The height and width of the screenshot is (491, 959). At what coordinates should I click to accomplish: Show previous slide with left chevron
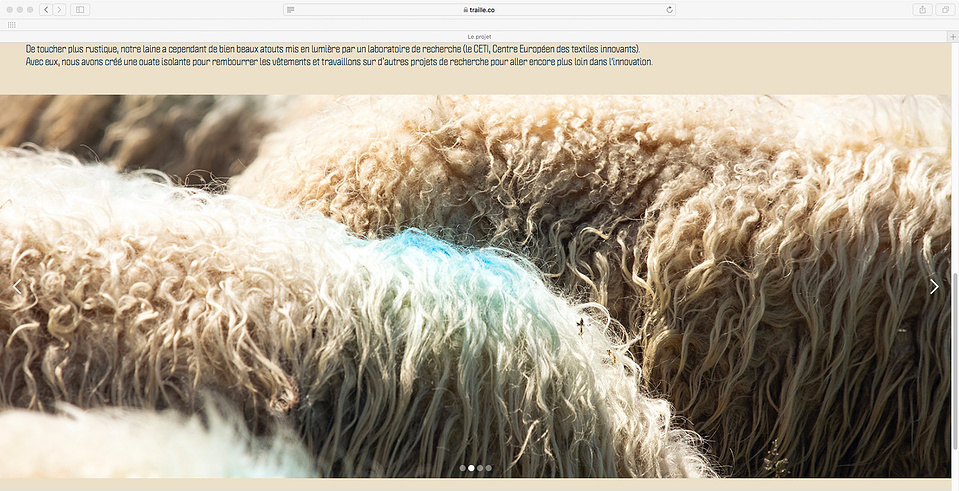click(17, 287)
